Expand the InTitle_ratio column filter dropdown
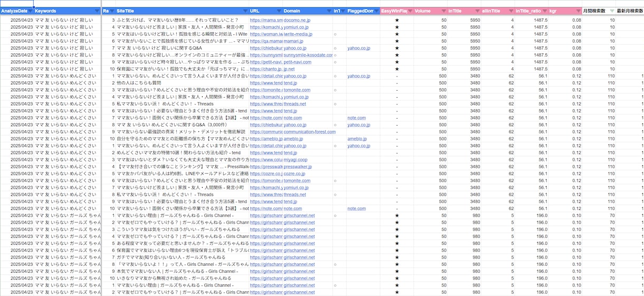Image resolution: width=644 pixels, height=296 pixels. point(544,11)
